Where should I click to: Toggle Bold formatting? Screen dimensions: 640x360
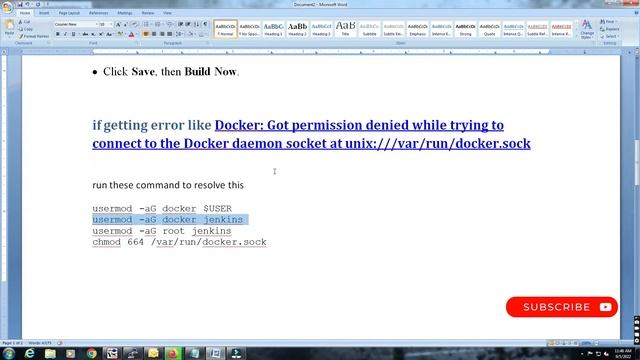[x=58, y=34]
